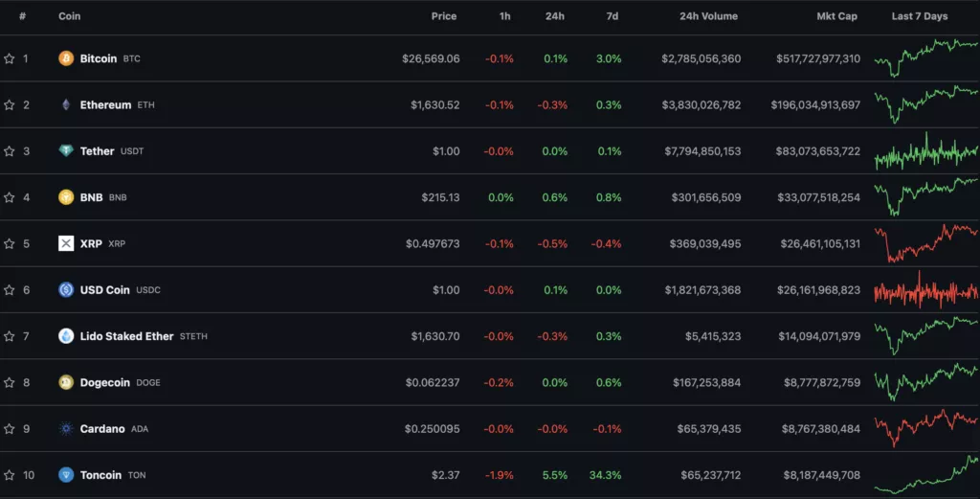Viewport: 980px width, 499px height.
Task: Click the Toncoin logo icon
Action: coord(66,475)
